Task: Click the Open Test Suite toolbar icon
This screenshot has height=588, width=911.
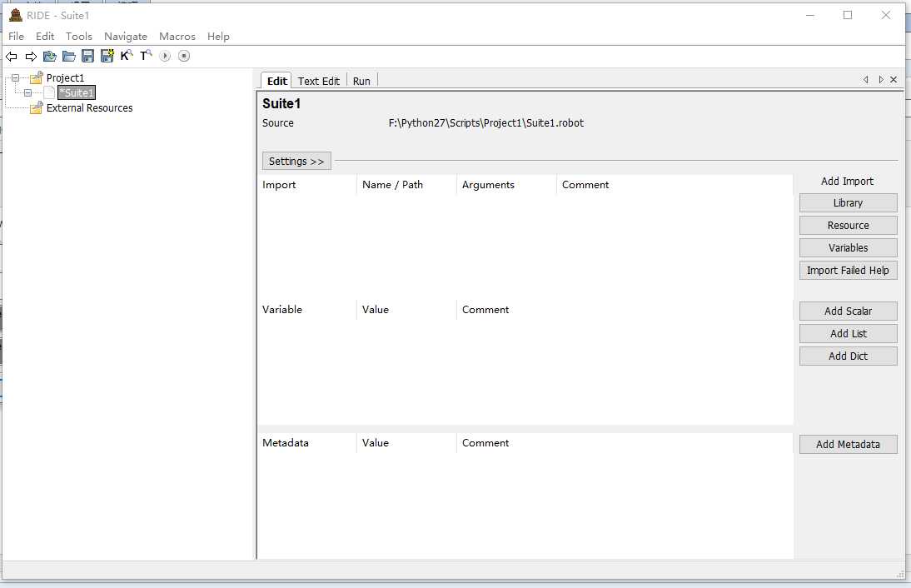Action: click(50, 57)
